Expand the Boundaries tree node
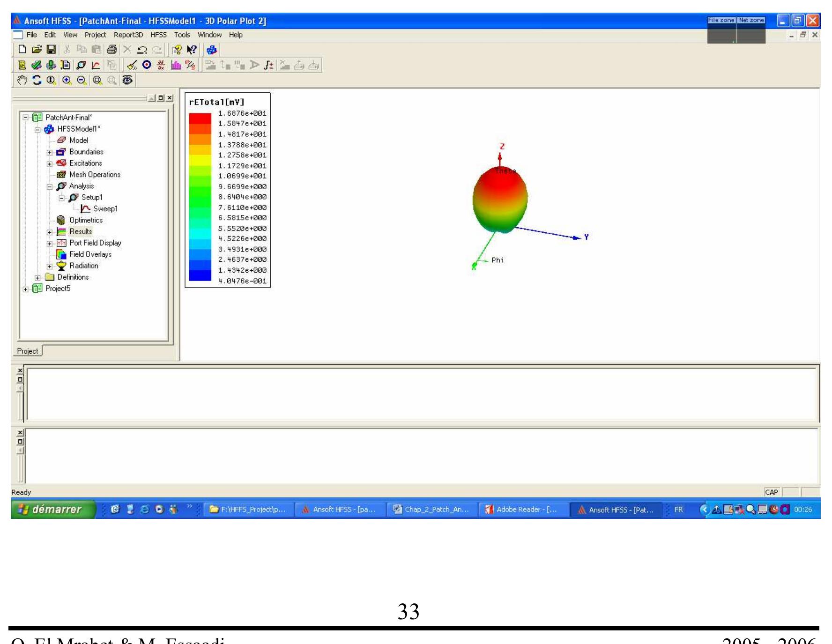Screen dimensions: 832x644 click(49, 152)
